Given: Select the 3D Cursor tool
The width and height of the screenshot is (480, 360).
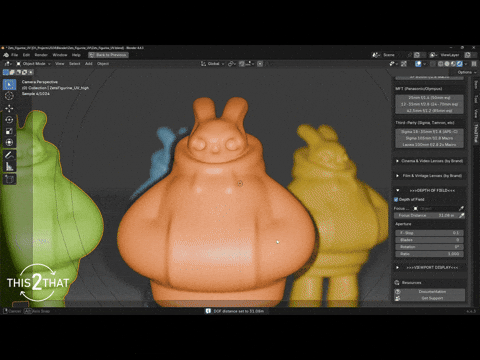Looking at the screenshot, I should (x=9, y=96).
